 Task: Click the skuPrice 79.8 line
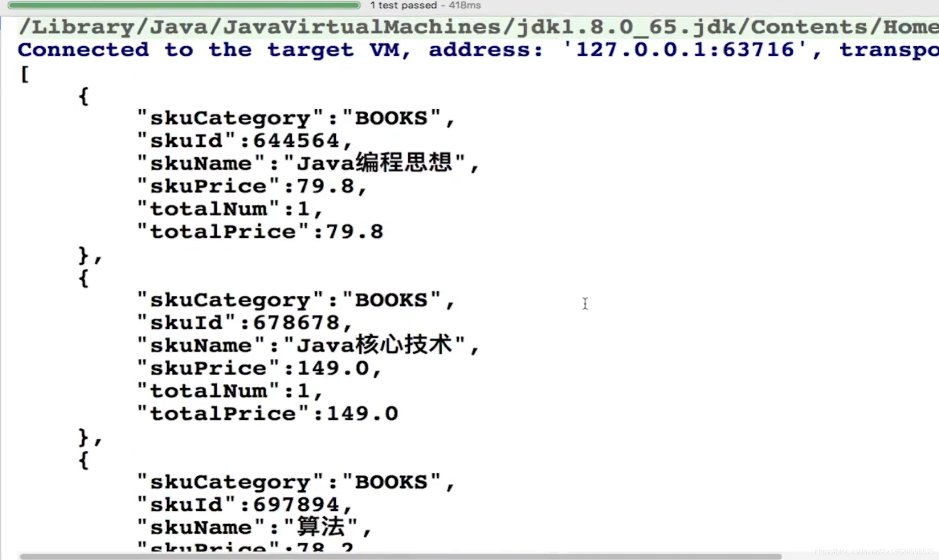tap(252, 187)
